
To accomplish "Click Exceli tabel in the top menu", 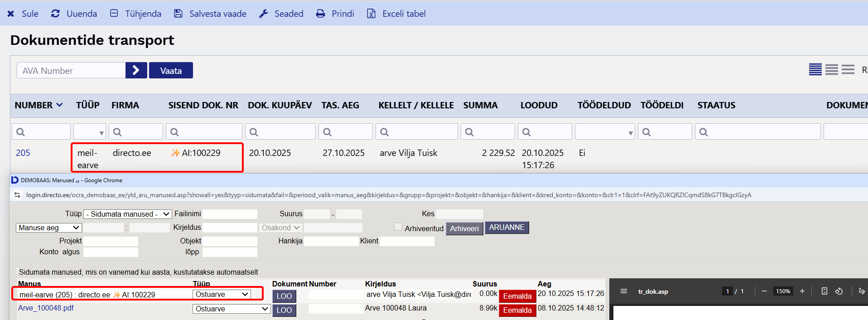I will pyautogui.click(x=396, y=14).
